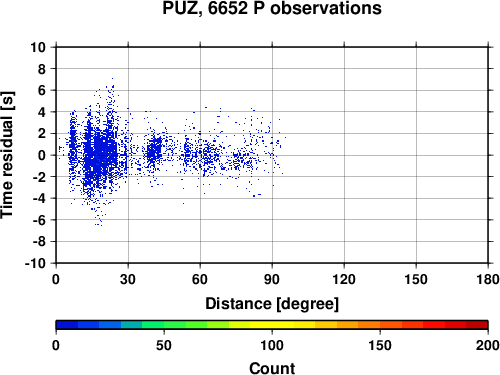This screenshot has height=375, width=500.
Task: Click the x-axis tick label "180"
Action: tap(488, 279)
